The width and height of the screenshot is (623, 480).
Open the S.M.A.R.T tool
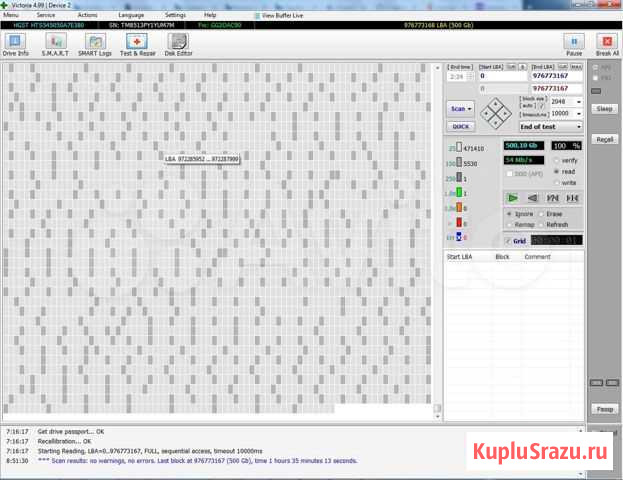pos(55,43)
